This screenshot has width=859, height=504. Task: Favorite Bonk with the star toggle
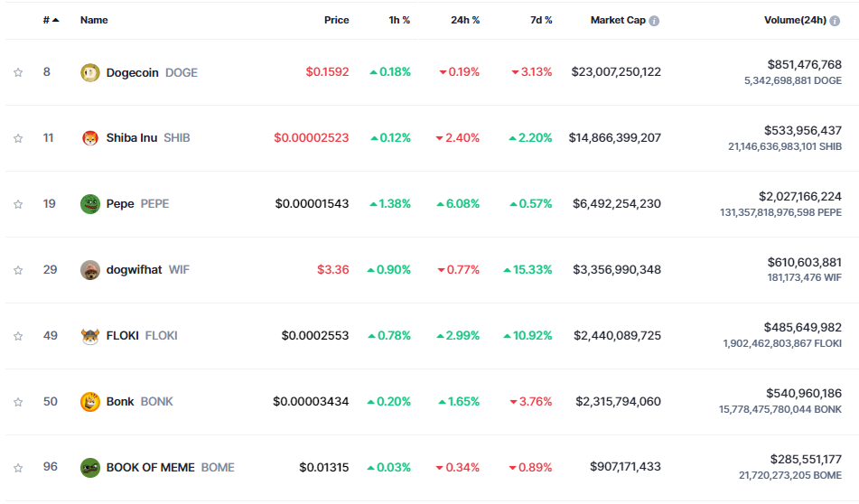tap(18, 402)
